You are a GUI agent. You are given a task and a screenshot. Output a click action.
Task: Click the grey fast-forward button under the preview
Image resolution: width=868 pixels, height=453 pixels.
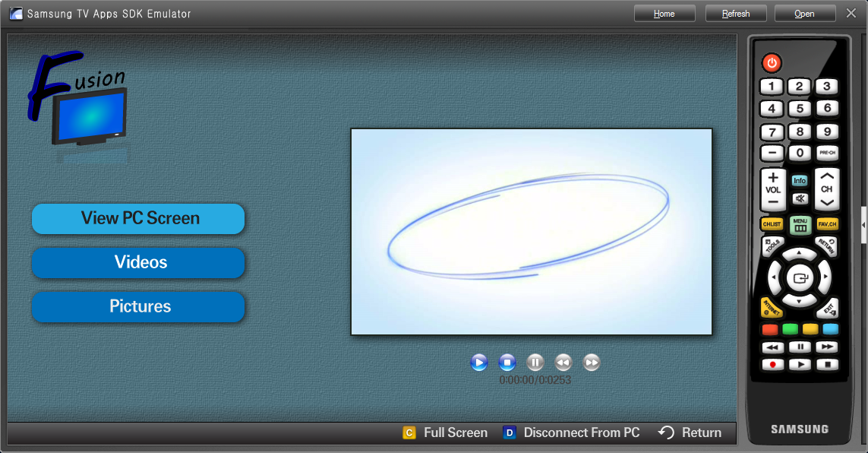tap(592, 363)
